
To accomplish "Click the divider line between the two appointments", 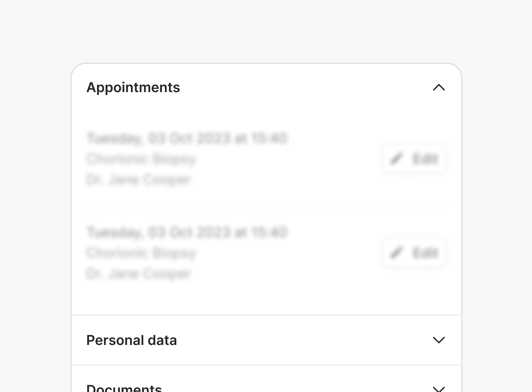I will pos(266,206).
